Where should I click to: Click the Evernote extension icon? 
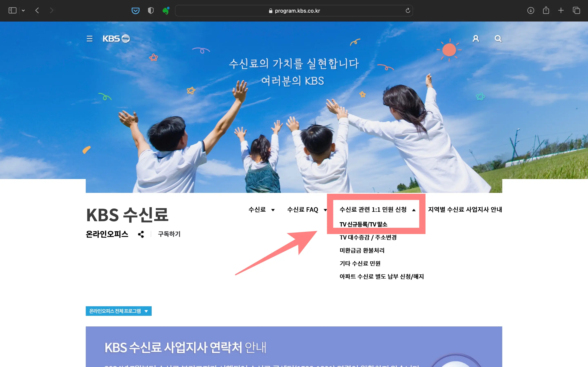(166, 10)
